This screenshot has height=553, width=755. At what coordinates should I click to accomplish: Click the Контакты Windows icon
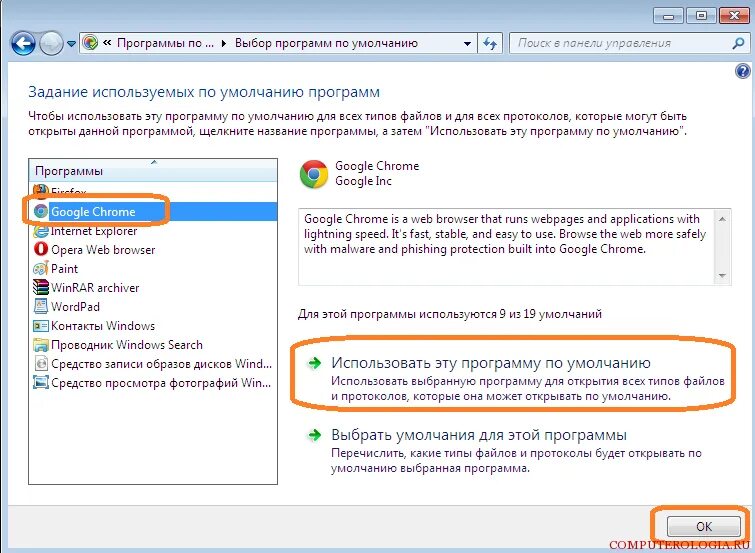click(x=41, y=326)
